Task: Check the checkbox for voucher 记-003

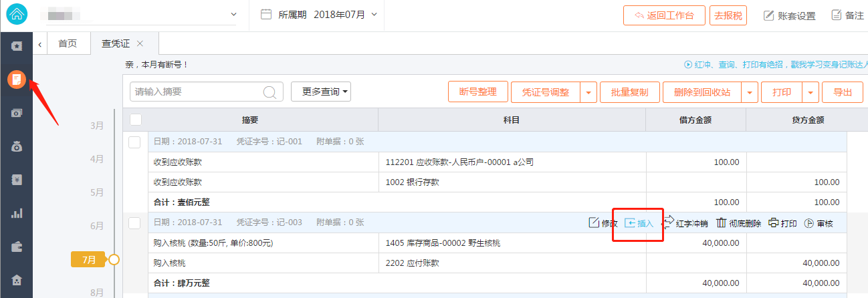Action: (134, 222)
